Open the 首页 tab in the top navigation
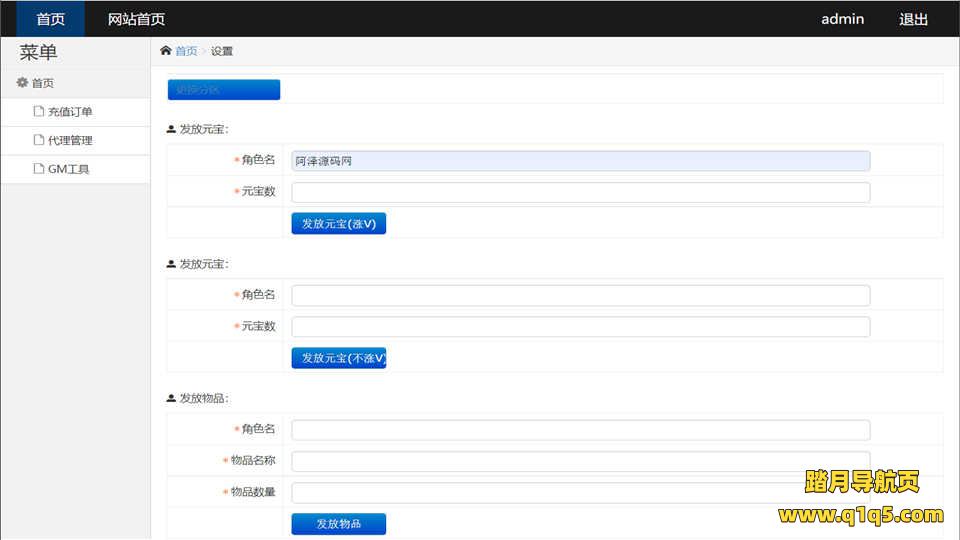Screen dimensions: 960x540 pyautogui.click(x=50, y=19)
